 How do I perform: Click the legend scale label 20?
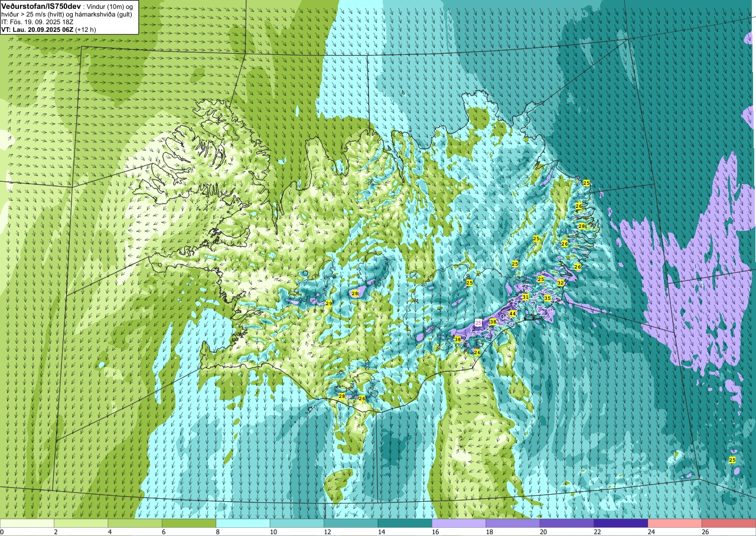click(x=544, y=532)
